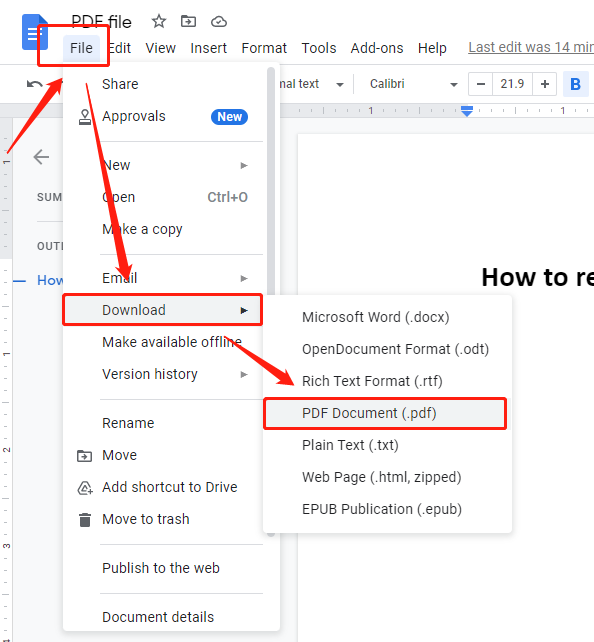Expand the Version history submenu arrow
Viewport: 594px width, 642px height.
(x=244, y=374)
